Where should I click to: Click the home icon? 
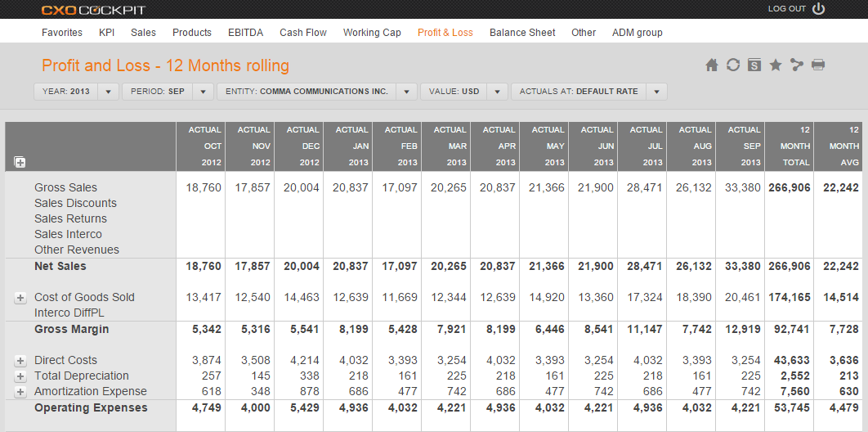(x=712, y=65)
